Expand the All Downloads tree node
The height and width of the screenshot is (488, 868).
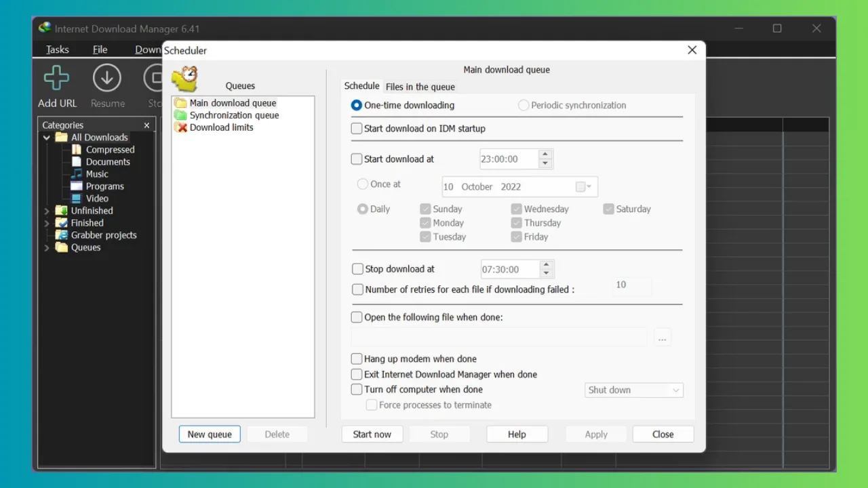pyautogui.click(x=46, y=138)
